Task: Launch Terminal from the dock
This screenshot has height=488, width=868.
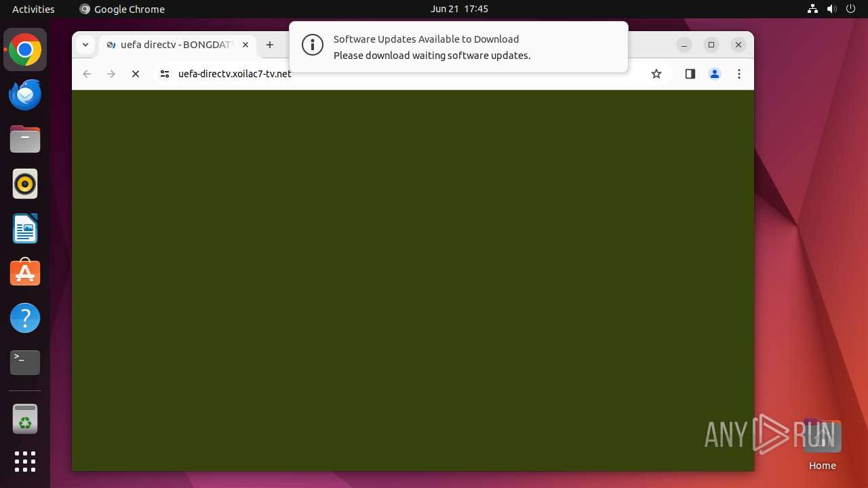Action: click(x=25, y=363)
